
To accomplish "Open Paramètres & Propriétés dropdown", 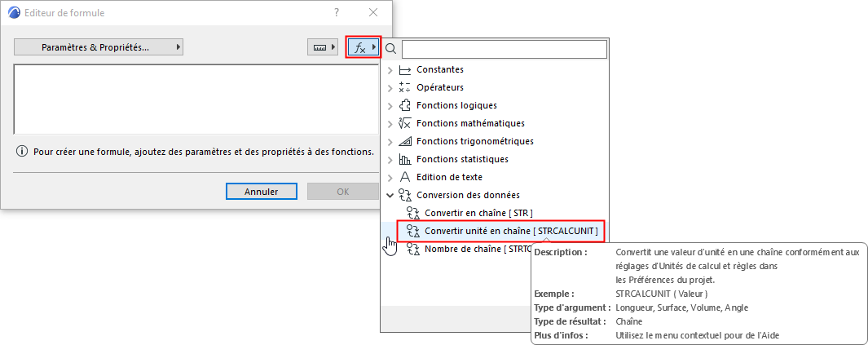I will point(99,47).
